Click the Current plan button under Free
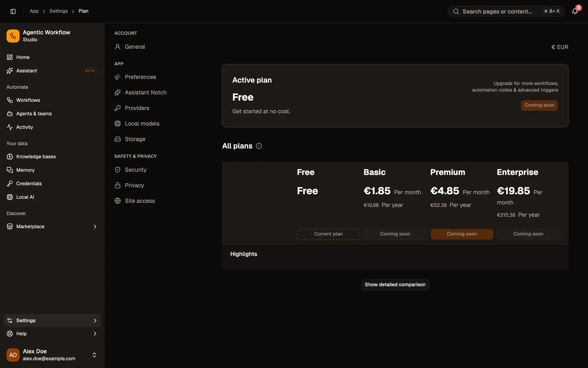Screen dimensions: 588x368 click(328, 234)
